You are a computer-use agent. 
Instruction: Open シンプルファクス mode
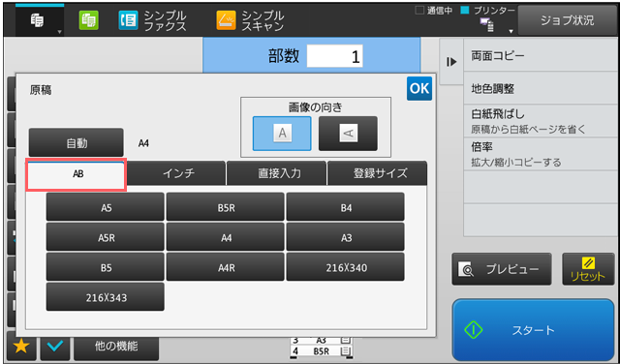152,20
